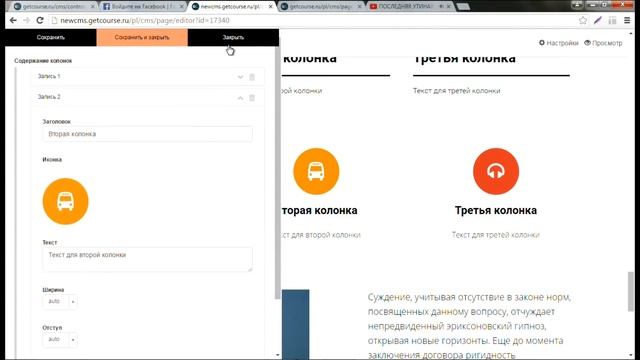The image size is (640, 360).
Task: Click the Третья колонка heading in preview
Action: click(x=496, y=211)
